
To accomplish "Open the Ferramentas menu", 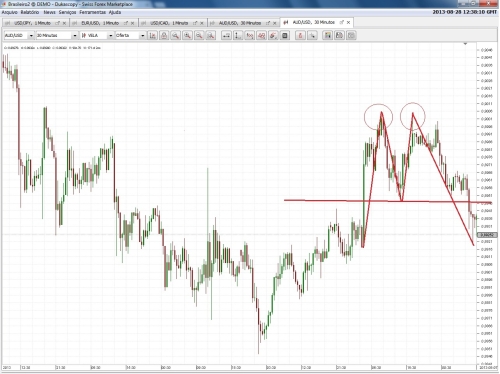I will pyautogui.click(x=92, y=12).
